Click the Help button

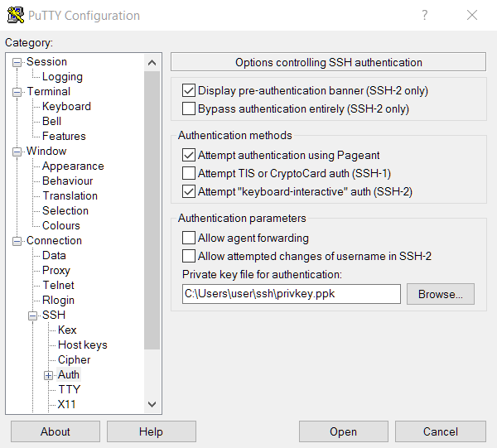[152, 431]
